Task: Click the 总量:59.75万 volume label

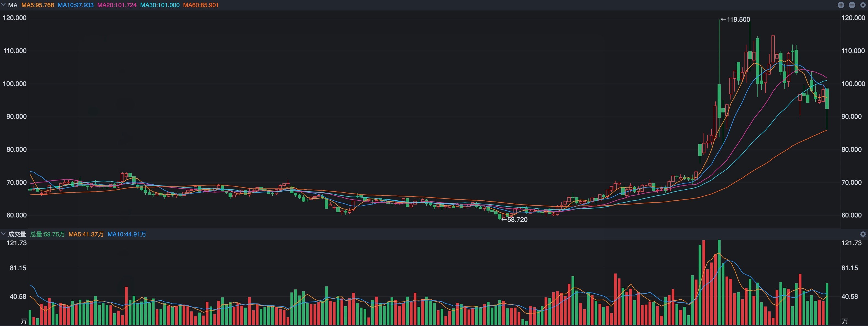Action: coord(48,234)
